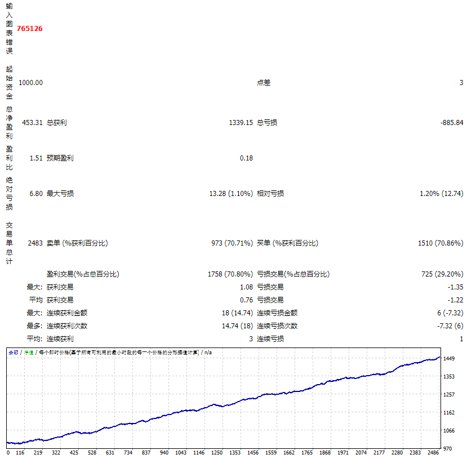The width and height of the screenshot is (476, 459).
Task: Select the average loss trade value -1.22
Action: [x=455, y=300]
